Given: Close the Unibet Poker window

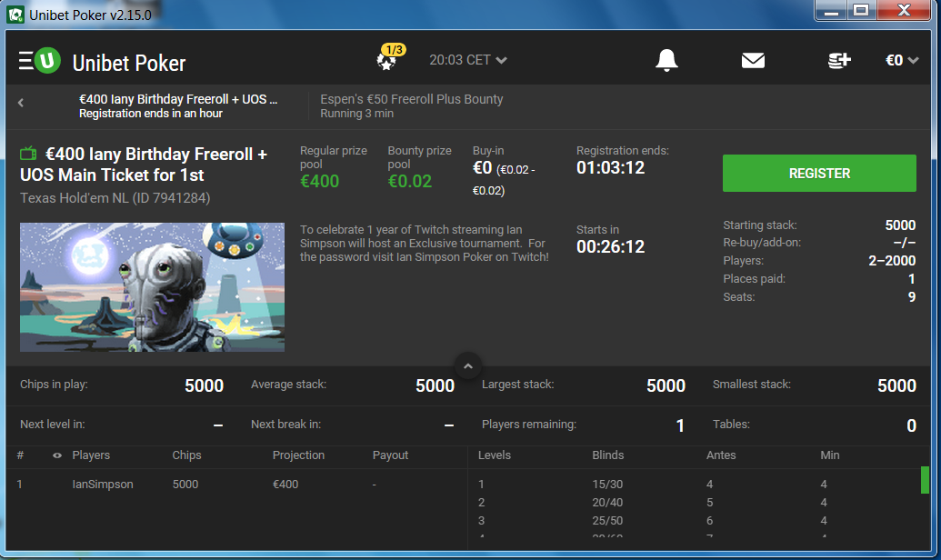Looking at the screenshot, I should click(905, 11).
